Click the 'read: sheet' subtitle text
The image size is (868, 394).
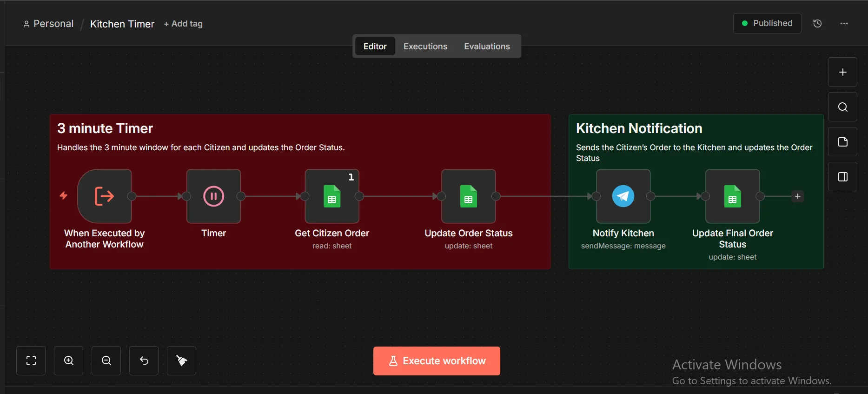[332, 246]
